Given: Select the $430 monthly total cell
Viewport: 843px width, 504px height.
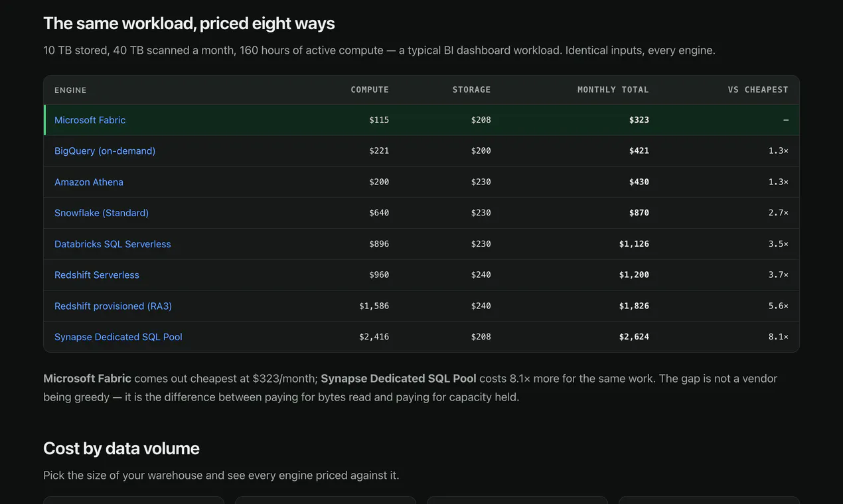Looking at the screenshot, I should (x=639, y=182).
